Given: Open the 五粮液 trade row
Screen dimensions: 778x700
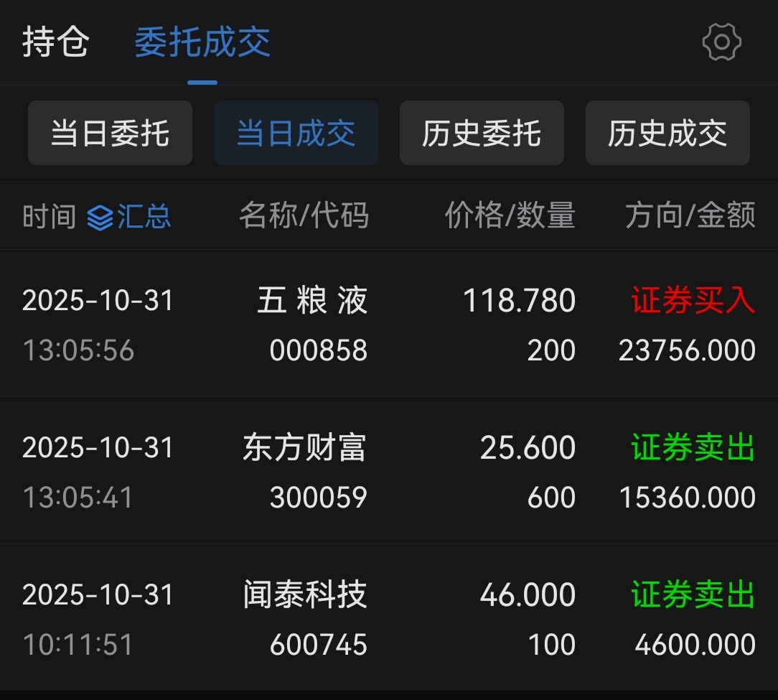Looking at the screenshot, I should click(x=389, y=324).
